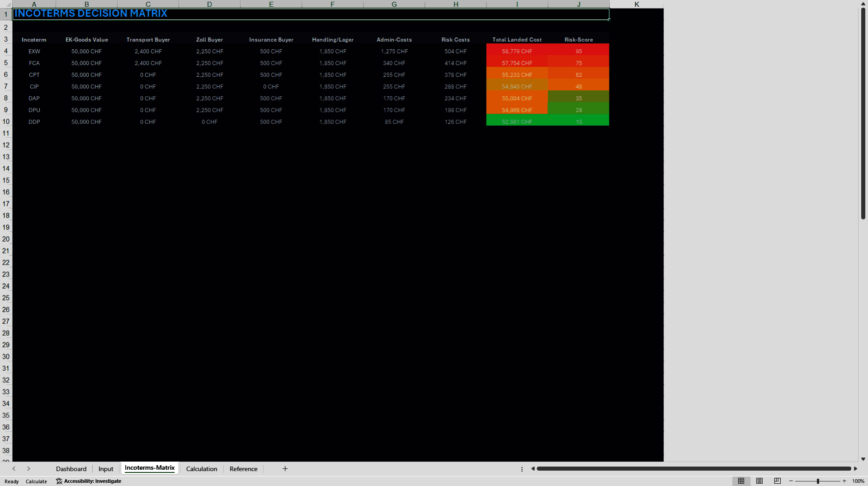Screen dimensions: 868x486
Task: Select row 3 header
Action: (6, 39)
